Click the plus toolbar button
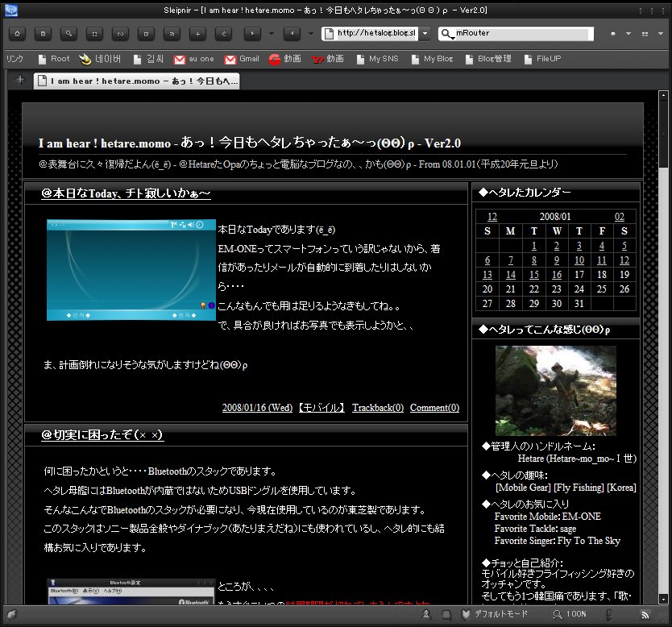The width and height of the screenshot is (672, 627). tap(197, 33)
